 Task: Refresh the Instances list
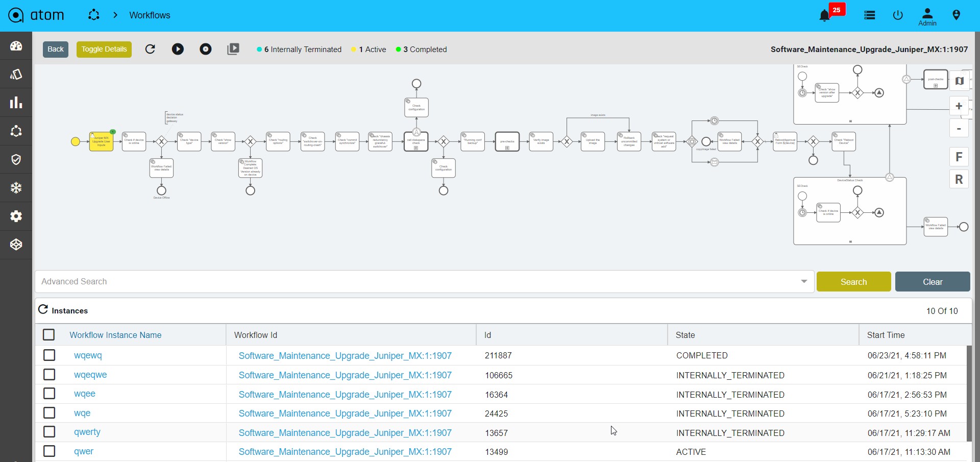pyautogui.click(x=43, y=310)
